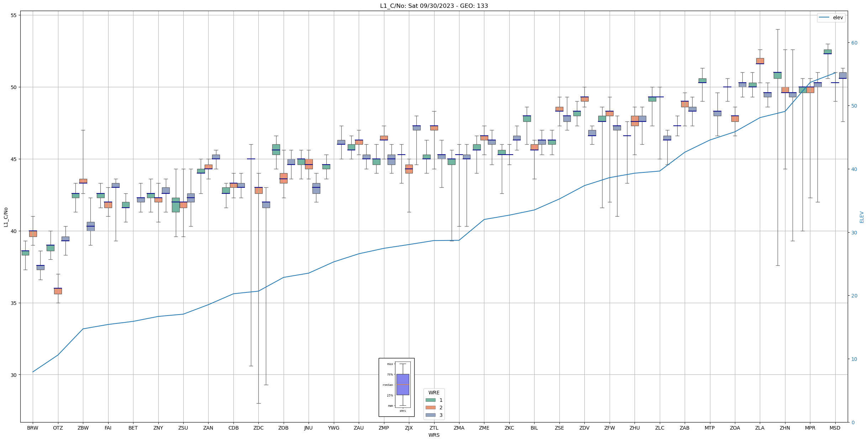The height and width of the screenshot is (441, 868).
Task: Click the right axis tick '20'
Action: coord(854,296)
